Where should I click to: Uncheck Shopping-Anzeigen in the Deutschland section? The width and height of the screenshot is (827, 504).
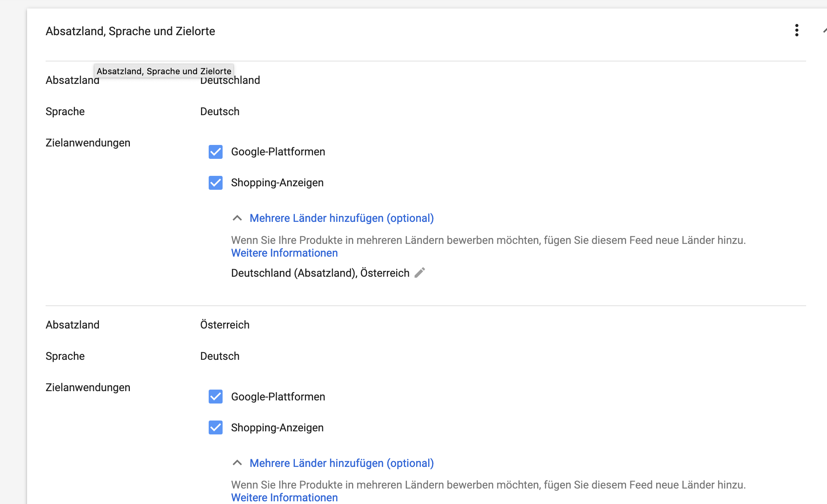click(x=216, y=183)
